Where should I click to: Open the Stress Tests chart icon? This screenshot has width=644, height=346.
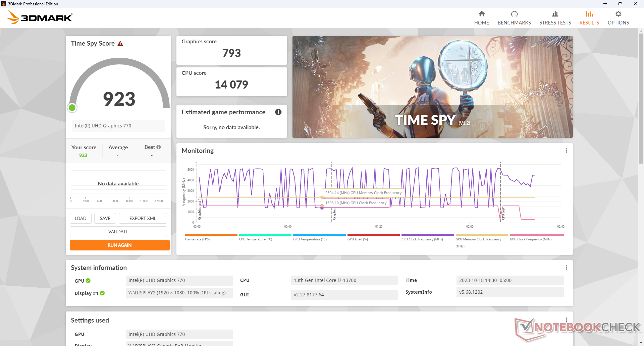555,14
